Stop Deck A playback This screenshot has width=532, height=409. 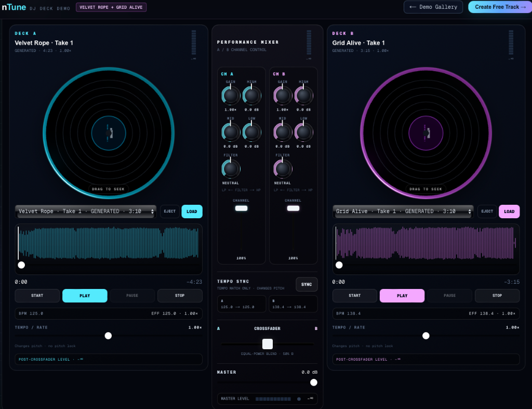[x=180, y=296]
